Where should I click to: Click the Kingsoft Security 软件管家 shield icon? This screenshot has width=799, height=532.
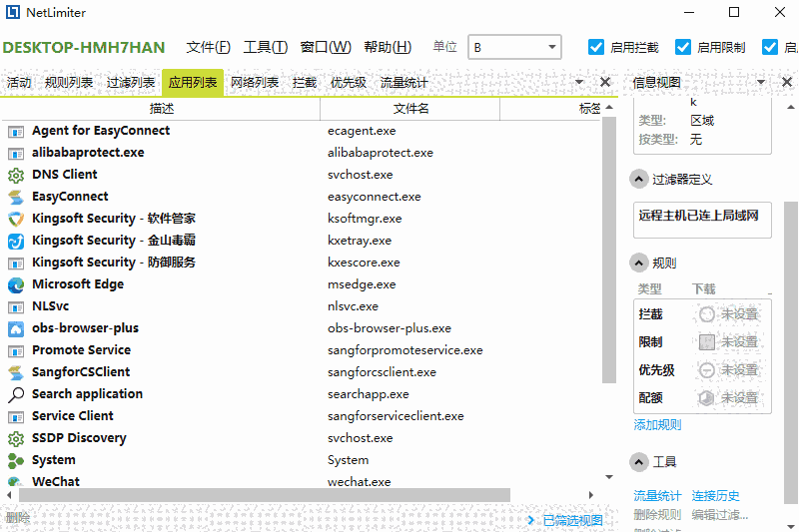[x=16, y=219]
